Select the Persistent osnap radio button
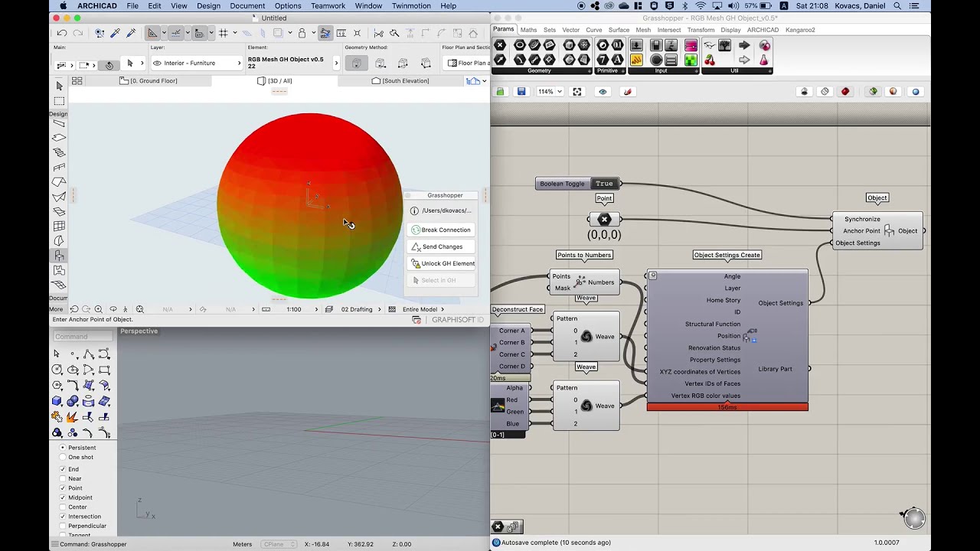This screenshot has width=980, height=551. [63, 448]
